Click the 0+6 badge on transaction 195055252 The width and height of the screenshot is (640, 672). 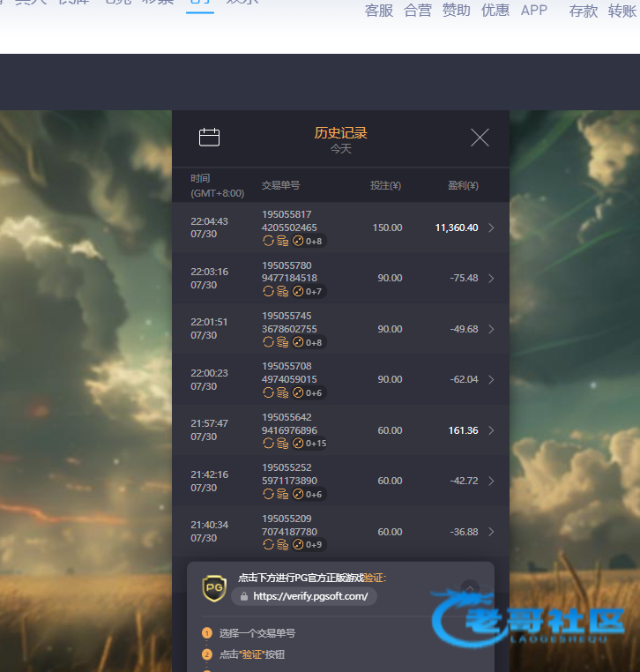309,495
